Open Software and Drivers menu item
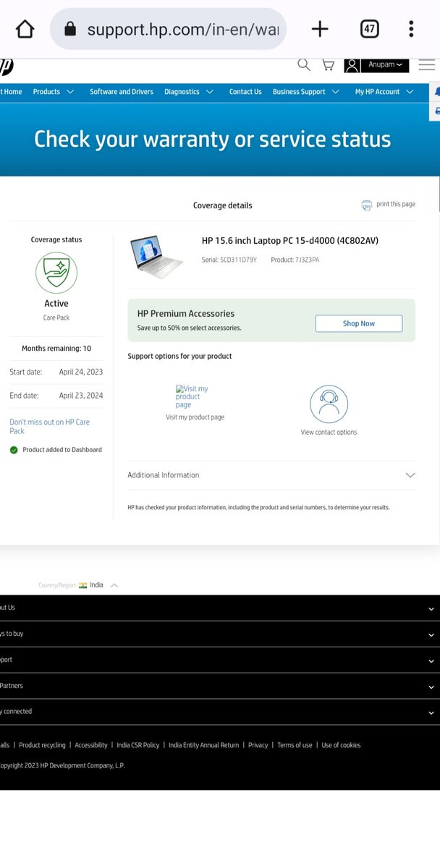This screenshot has height=868, width=440. coord(122,92)
